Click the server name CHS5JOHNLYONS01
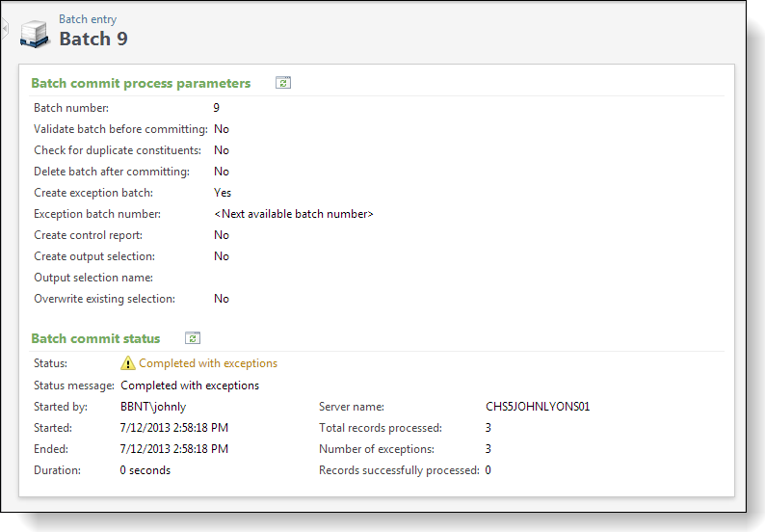The image size is (765, 532). click(538, 407)
